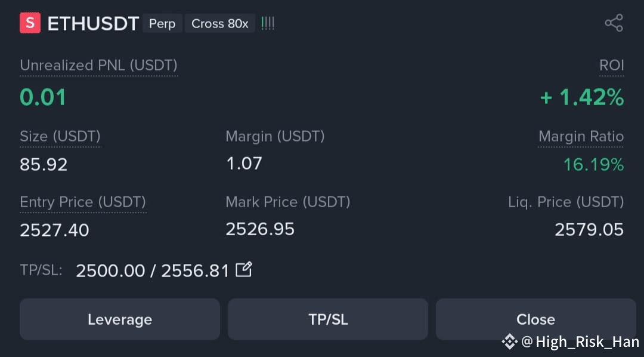Tap the Cross 80x margin mode tag

point(219,23)
